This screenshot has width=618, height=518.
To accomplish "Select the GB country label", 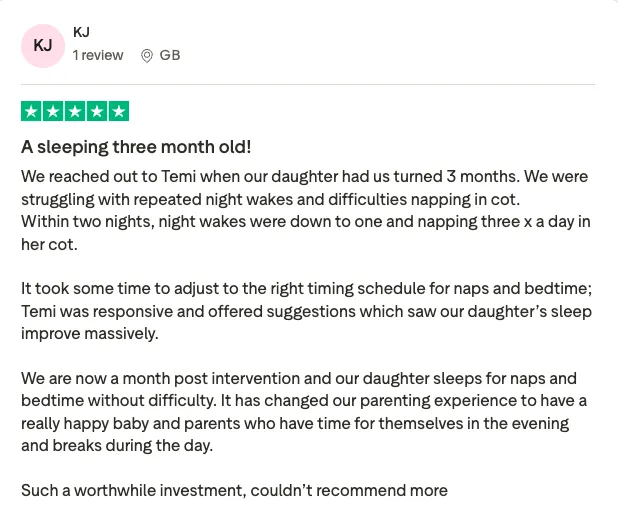I will [x=170, y=55].
